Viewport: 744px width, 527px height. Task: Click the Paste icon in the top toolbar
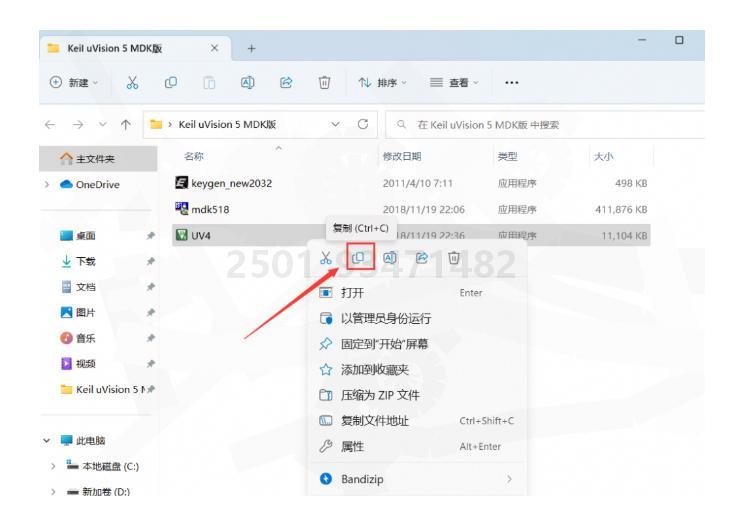click(209, 83)
